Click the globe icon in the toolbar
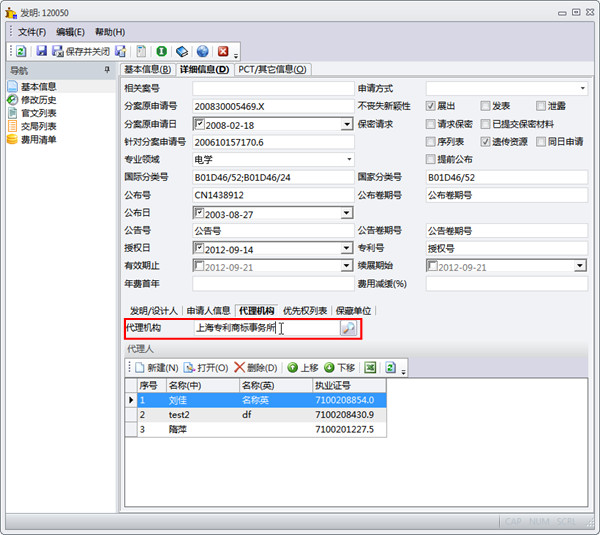Screen dimensions: 600x535 coord(202,51)
